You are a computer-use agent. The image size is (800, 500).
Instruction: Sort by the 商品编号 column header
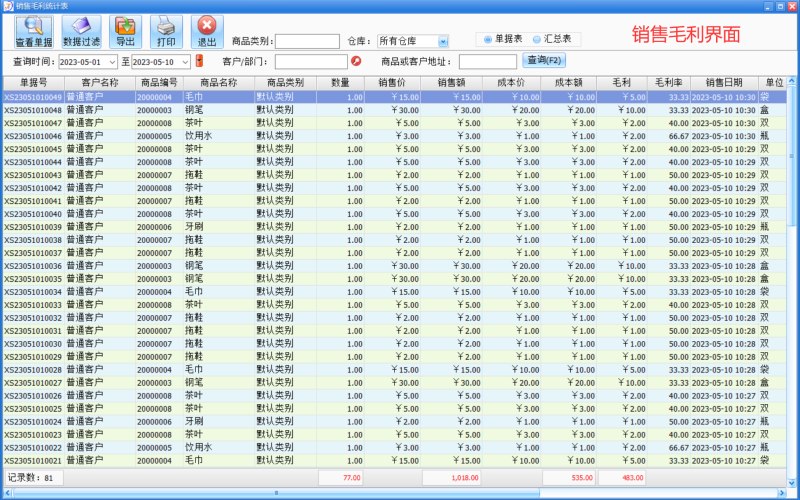click(x=159, y=83)
